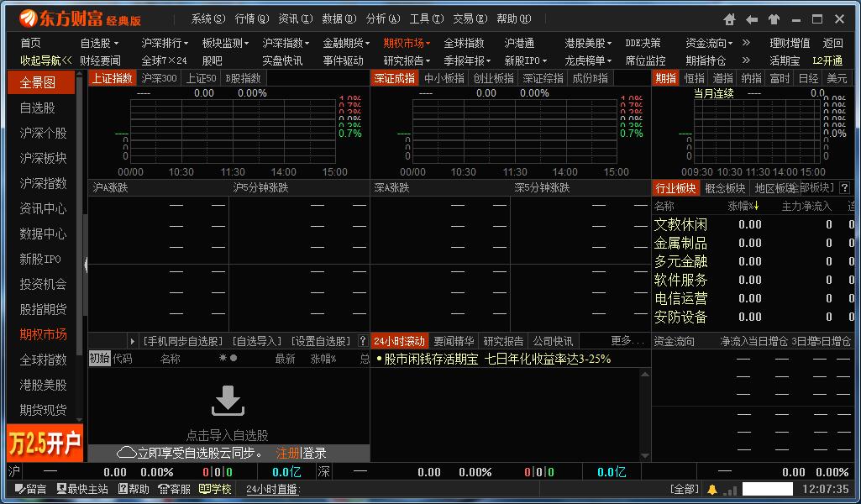The height and width of the screenshot is (504, 861).
Task: Click the 返回 button
Action: coord(833,43)
